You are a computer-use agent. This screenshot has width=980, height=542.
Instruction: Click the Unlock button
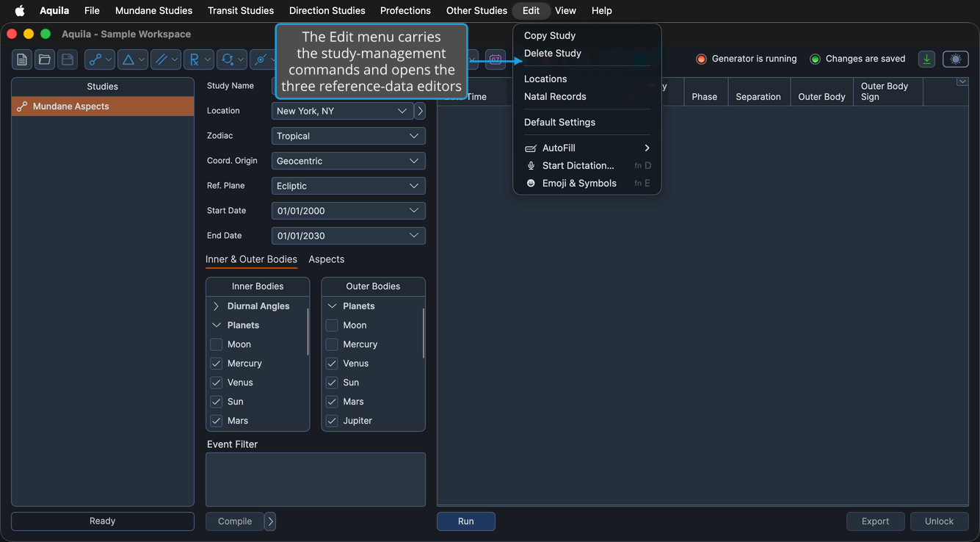coord(940,521)
